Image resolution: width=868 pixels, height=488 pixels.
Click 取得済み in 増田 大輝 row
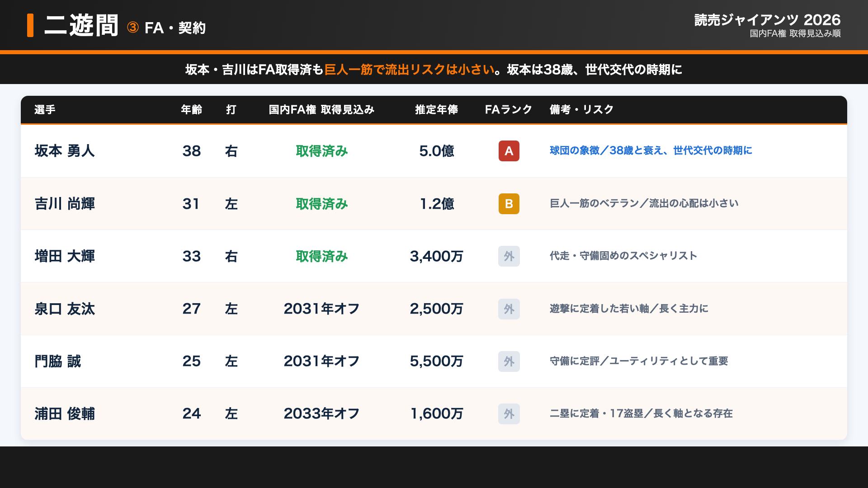(x=322, y=256)
